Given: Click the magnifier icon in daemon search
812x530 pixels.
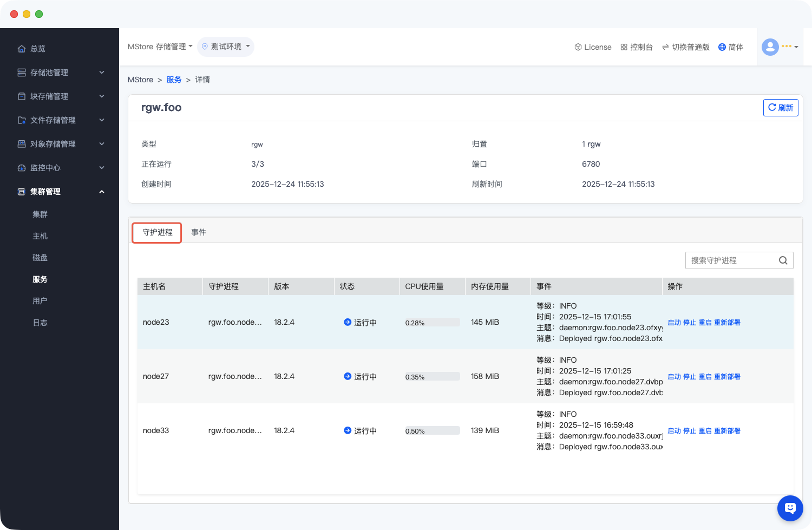Looking at the screenshot, I should (783, 260).
